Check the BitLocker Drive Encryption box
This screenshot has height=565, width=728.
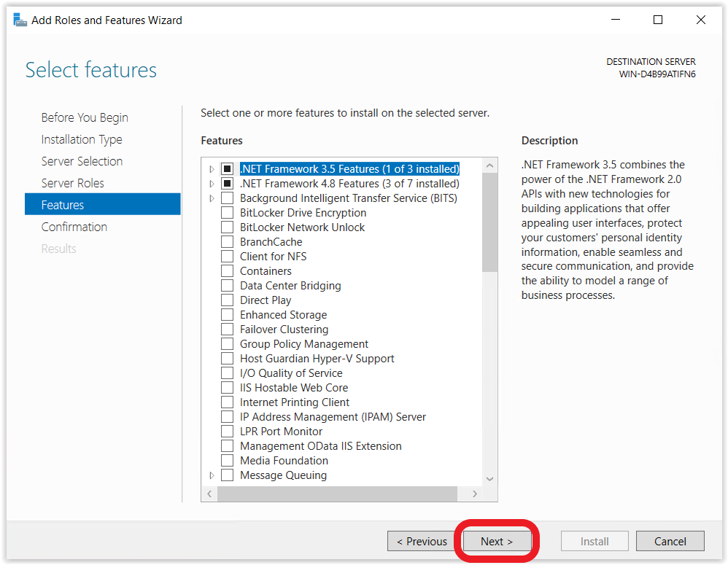(227, 213)
